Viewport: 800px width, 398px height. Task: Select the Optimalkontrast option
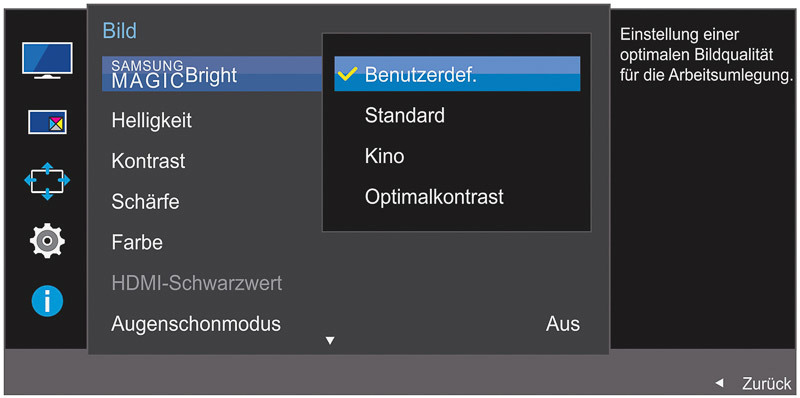[x=434, y=196]
